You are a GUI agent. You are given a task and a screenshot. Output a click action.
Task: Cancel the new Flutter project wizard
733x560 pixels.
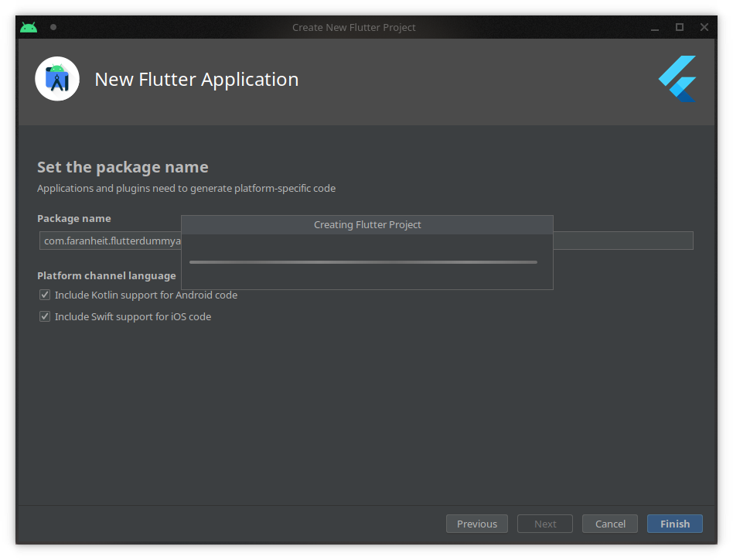pyautogui.click(x=610, y=524)
